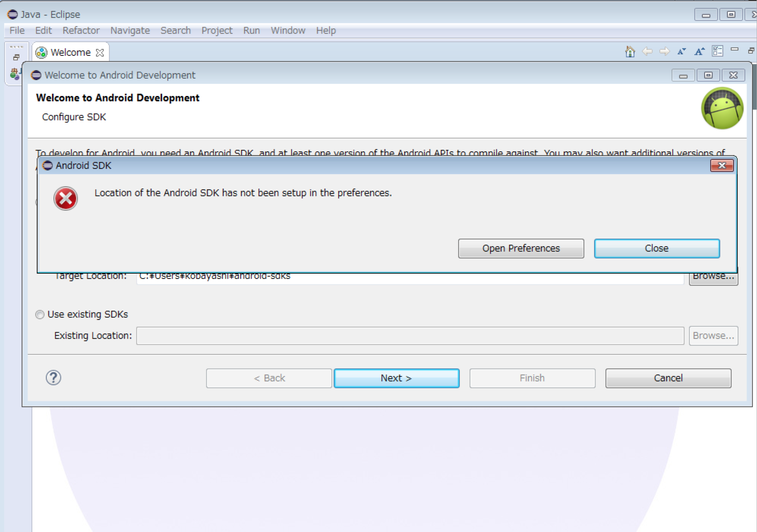Click the < Back button

click(x=269, y=378)
